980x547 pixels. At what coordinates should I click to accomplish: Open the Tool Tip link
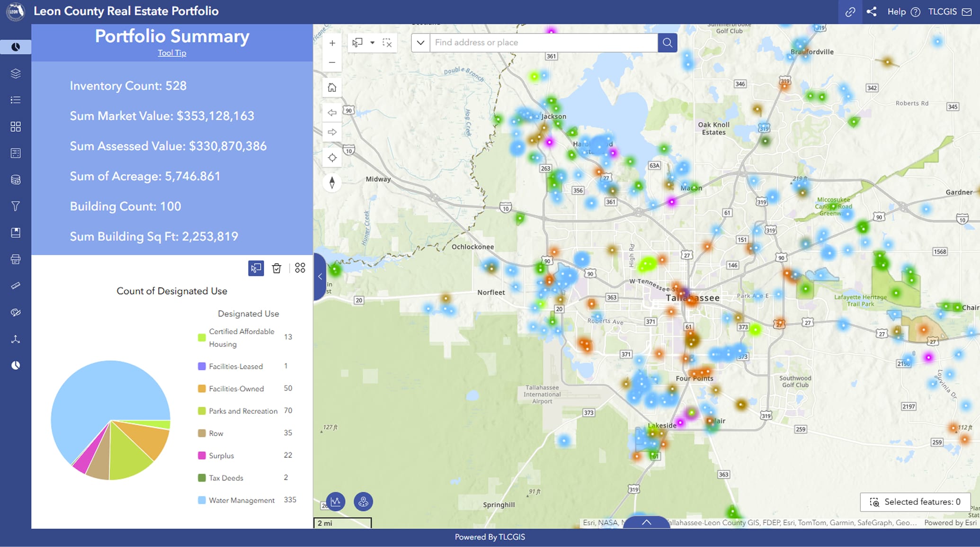[x=172, y=53]
